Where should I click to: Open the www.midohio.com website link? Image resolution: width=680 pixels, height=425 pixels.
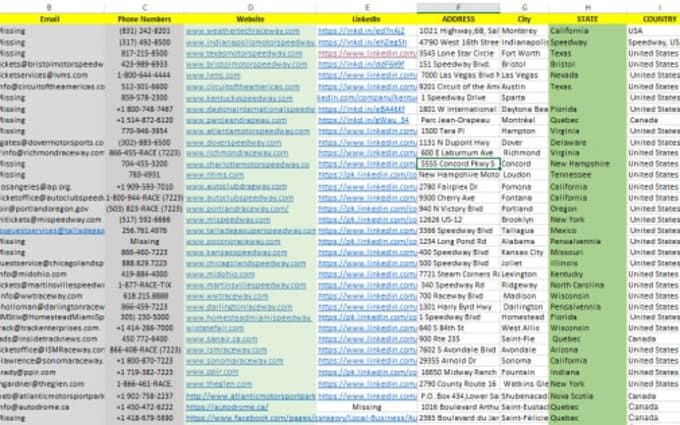pyautogui.click(x=220, y=275)
